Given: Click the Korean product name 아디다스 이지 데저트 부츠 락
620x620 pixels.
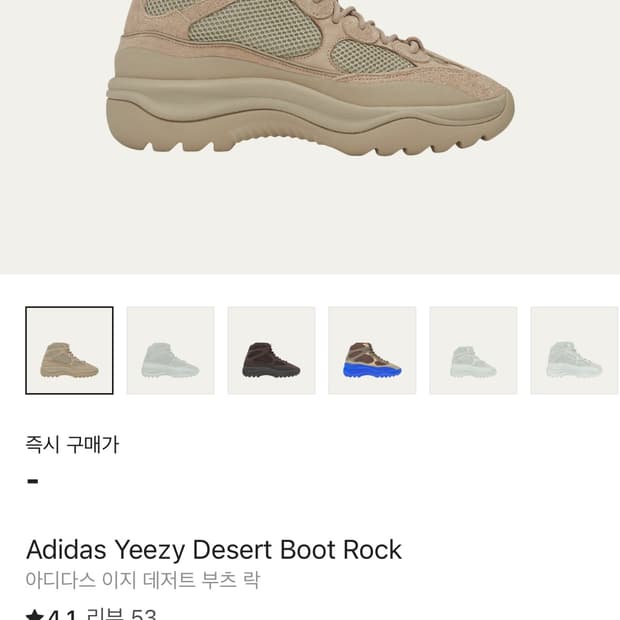Looking at the screenshot, I should click(x=143, y=580).
